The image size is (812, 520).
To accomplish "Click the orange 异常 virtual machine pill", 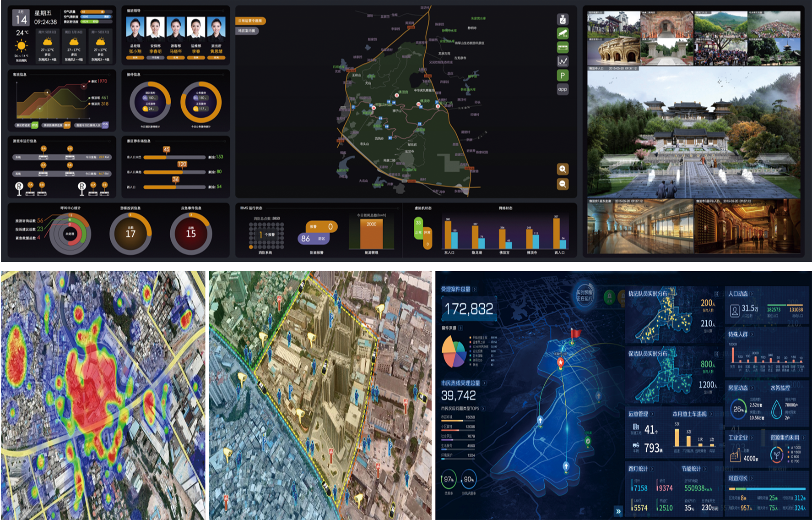I will tap(427, 238).
